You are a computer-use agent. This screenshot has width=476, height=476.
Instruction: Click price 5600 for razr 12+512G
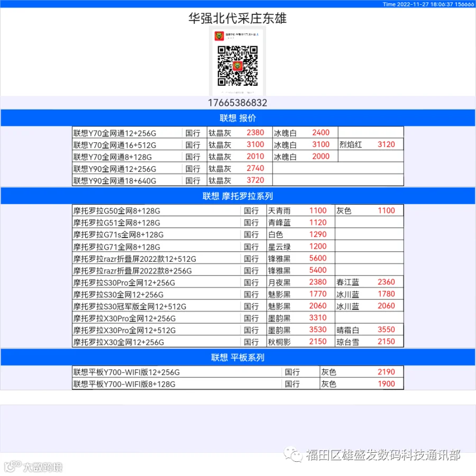pyautogui.click(x=318, y=258)
